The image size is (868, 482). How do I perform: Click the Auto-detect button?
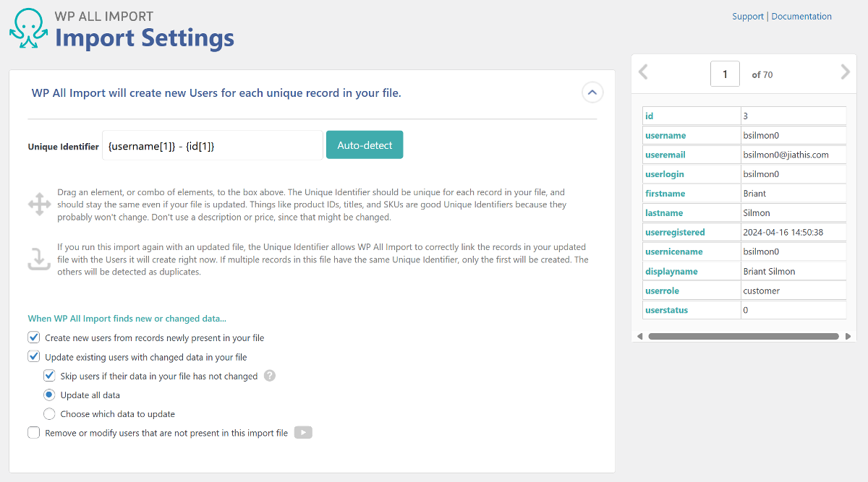[365, 145]
